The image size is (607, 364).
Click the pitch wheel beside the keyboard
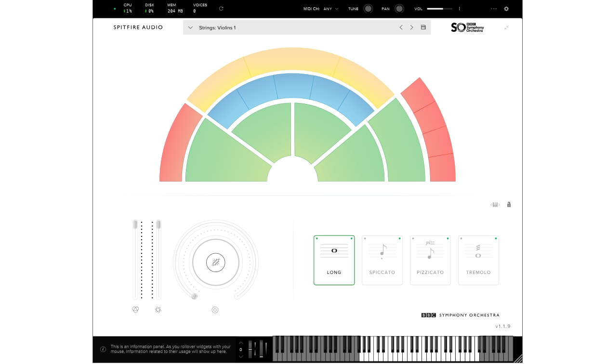click(x=251, y=349)
